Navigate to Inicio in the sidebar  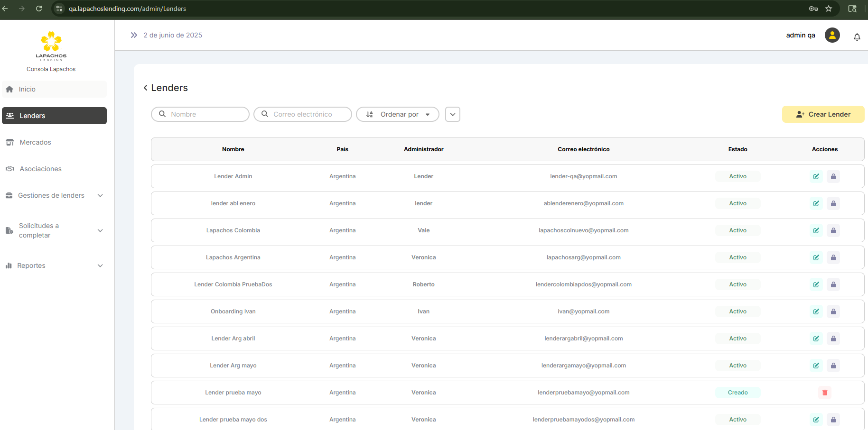click(27, 89)
